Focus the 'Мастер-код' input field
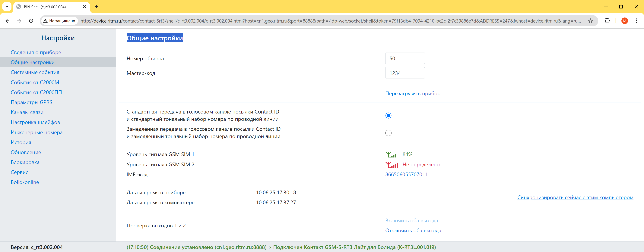The image size is (644, 252). (x=405, y=73)
